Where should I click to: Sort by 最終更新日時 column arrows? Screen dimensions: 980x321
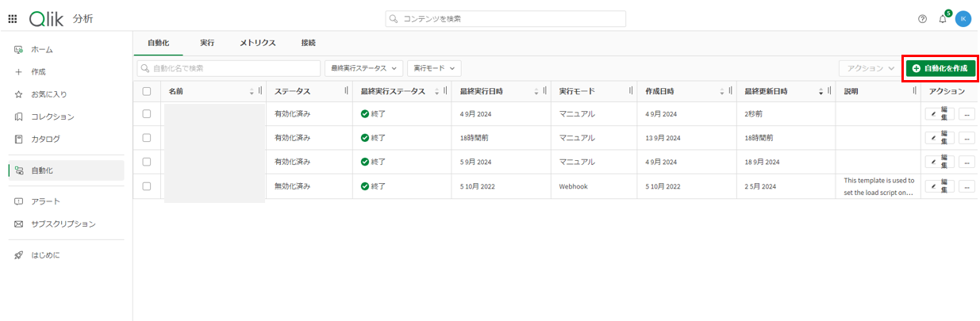click(x=821, y=91)
